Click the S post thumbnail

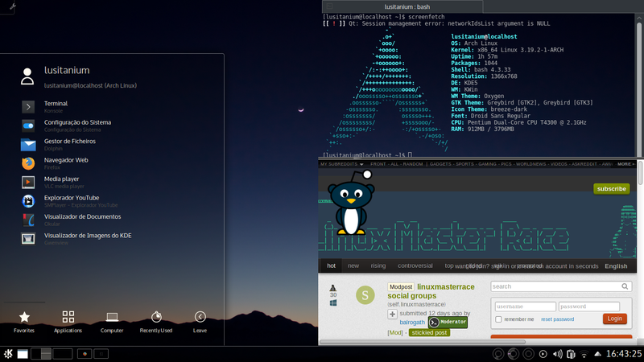[x=365, y=295]
